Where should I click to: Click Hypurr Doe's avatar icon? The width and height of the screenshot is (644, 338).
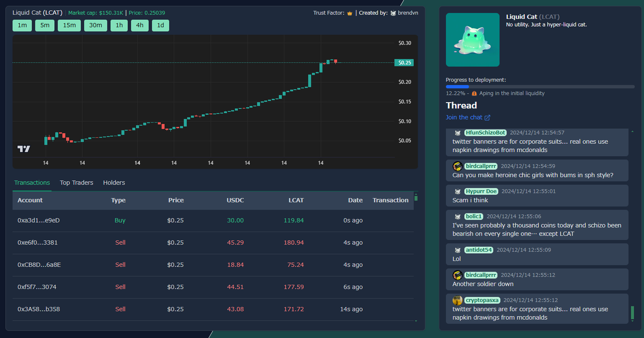coord(458,191)
